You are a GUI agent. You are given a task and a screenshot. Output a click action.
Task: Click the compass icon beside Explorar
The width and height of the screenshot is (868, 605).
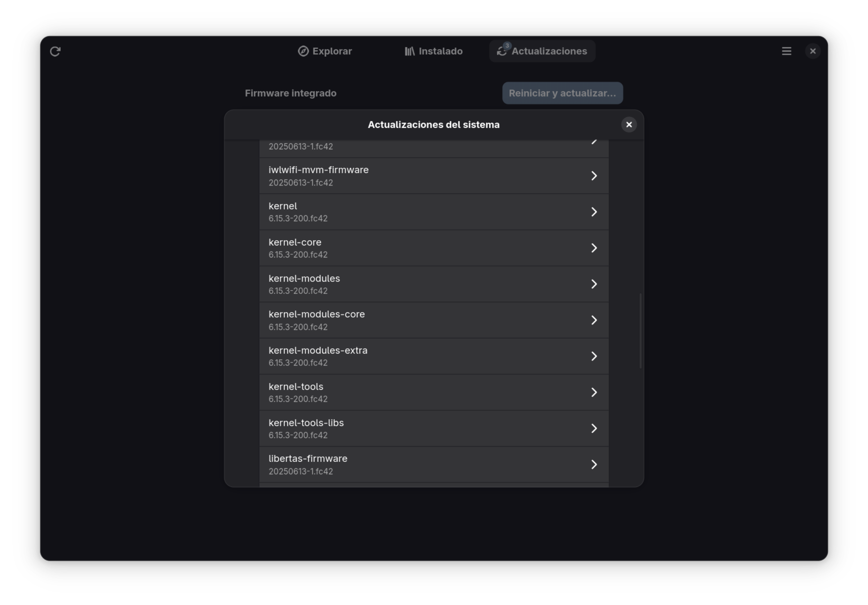pyautogui.click(x=303, y=51)
